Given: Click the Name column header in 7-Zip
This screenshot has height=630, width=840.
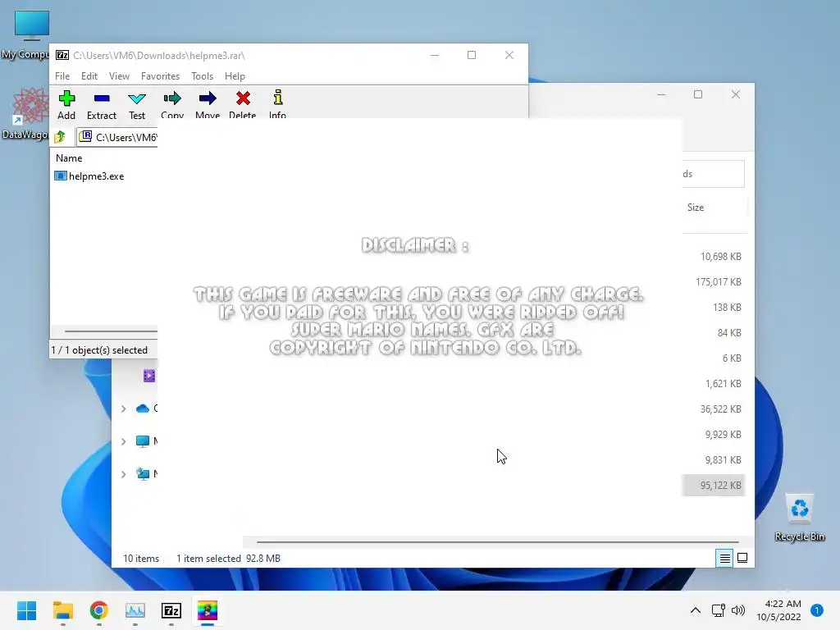Looking at the screenshot, I should pos(69,158).
